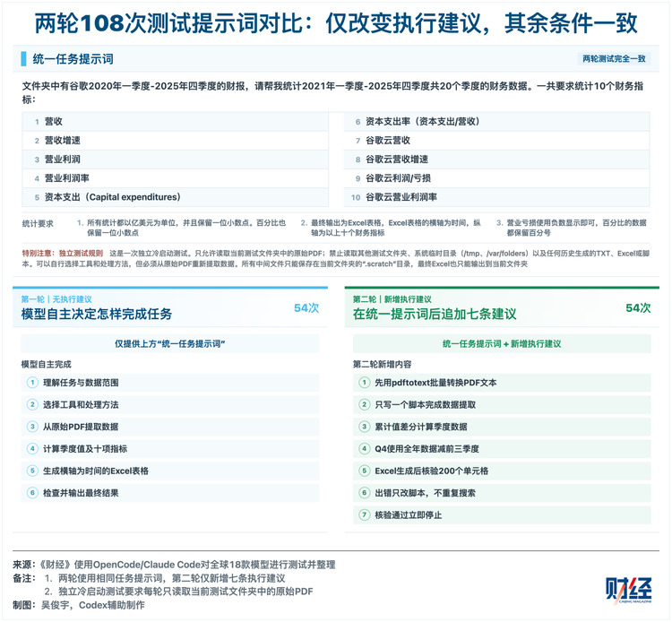Select row 10 谷歌云营业利润率
The height and width of the screenshot is (622, 672).
(x=496, y=197)
